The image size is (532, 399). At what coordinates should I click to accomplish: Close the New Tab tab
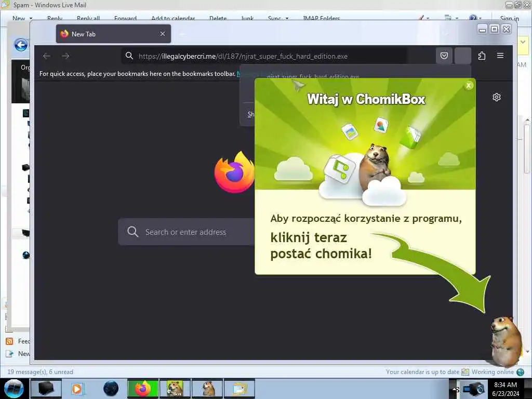pos(163,34)
